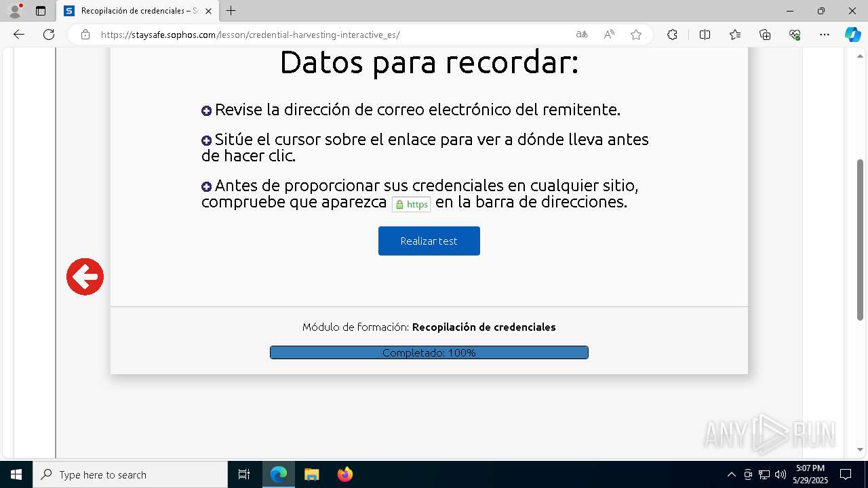Open Browser essentials heart icon
This screenshot has height=488, width=868.
click(795, 35)
